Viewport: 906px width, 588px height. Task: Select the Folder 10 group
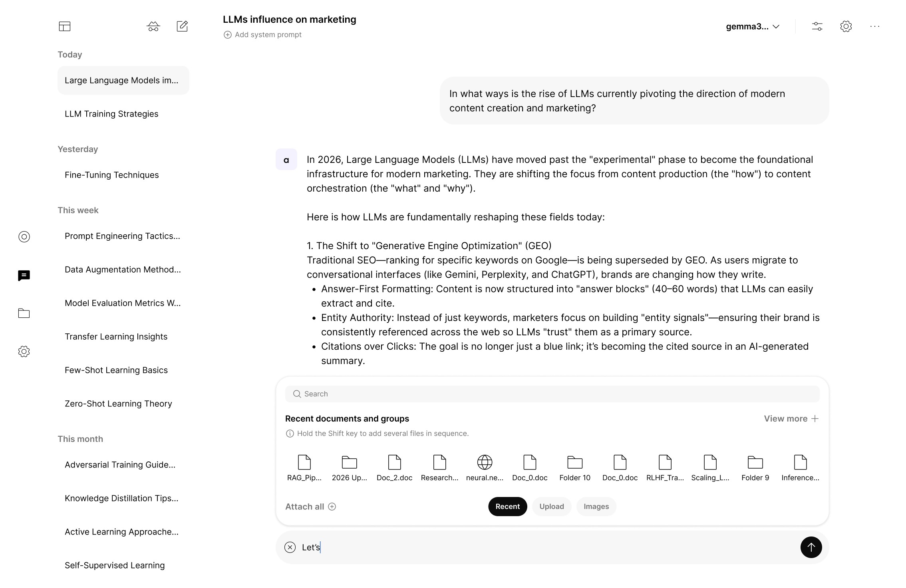tap(574, 467)
